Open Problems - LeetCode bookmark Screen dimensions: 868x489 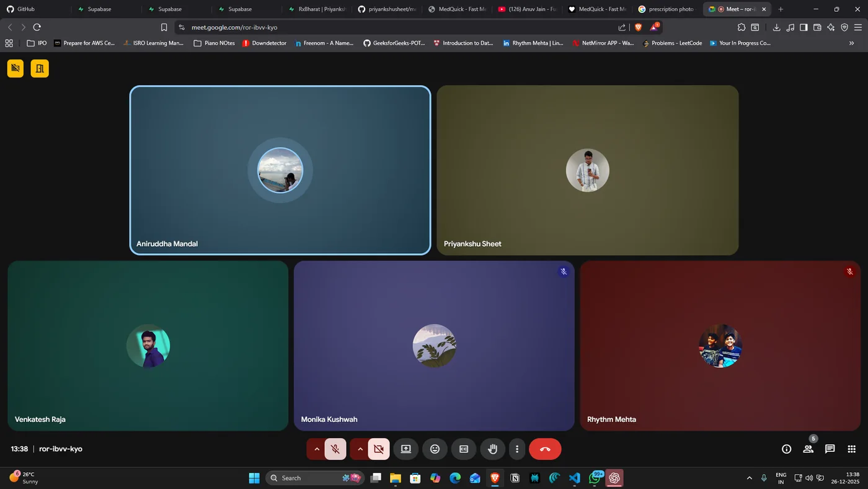click(673, 43)
